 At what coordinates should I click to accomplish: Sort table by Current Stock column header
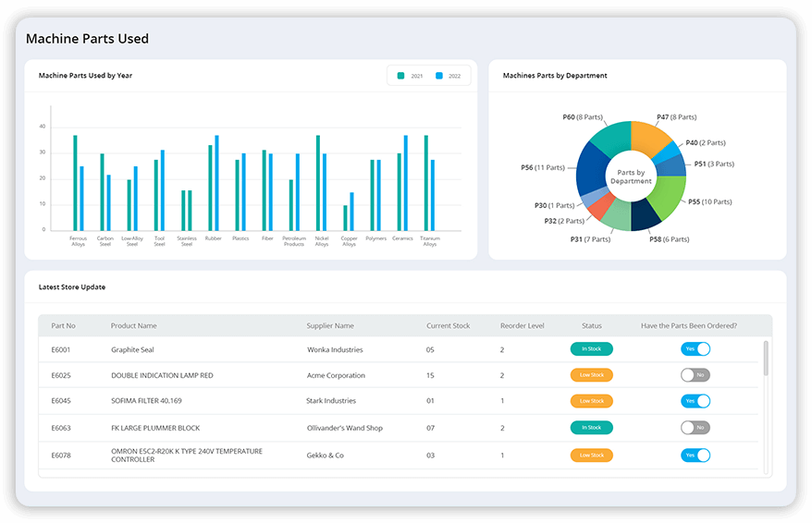448,325
